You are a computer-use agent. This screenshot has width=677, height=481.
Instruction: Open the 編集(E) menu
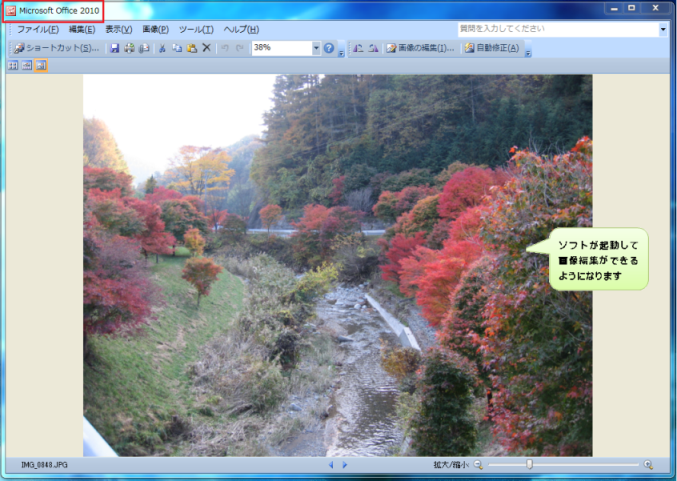click(x=82, y=29)
